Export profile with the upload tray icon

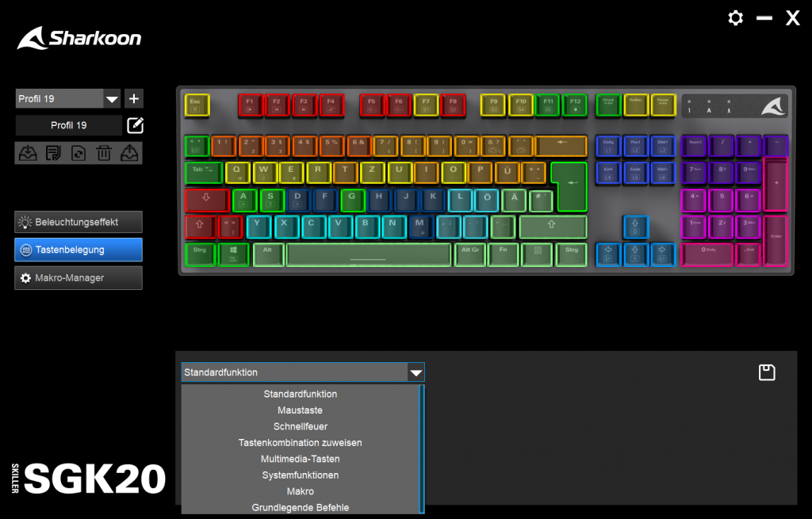[129, 153]
